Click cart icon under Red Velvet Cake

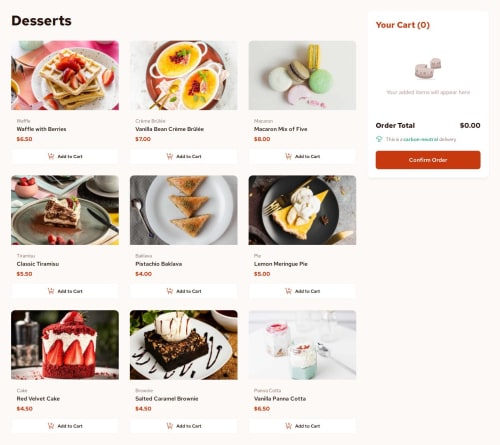pyautogui.click(x=51, y=426)
